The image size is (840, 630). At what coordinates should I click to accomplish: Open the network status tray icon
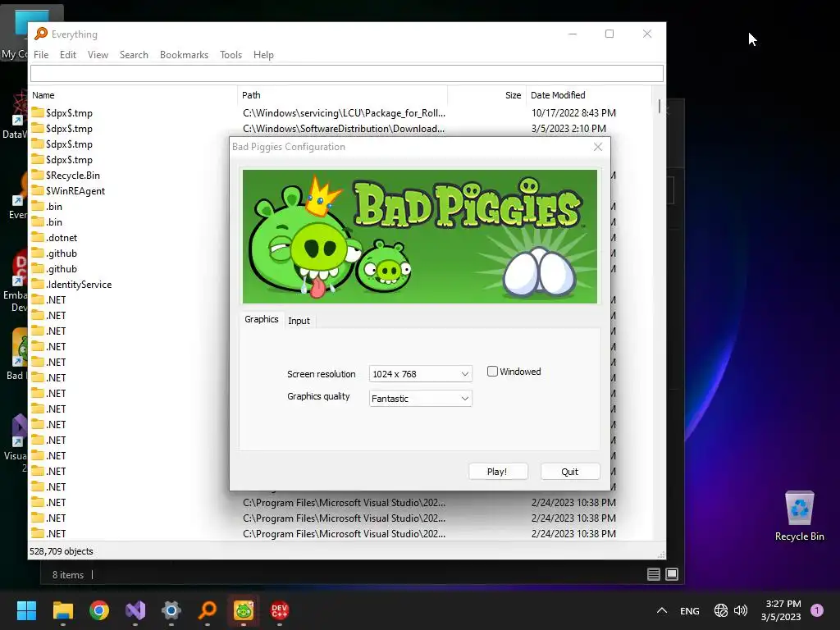coord(720,610)
